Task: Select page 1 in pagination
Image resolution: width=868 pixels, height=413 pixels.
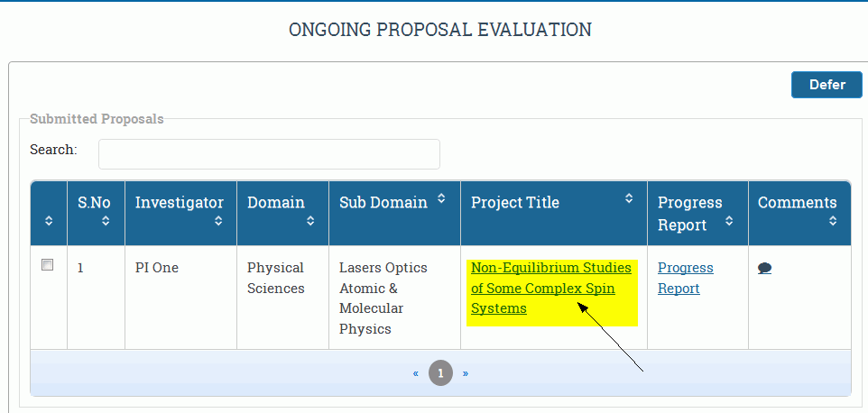Action: (x=440, y=373)
